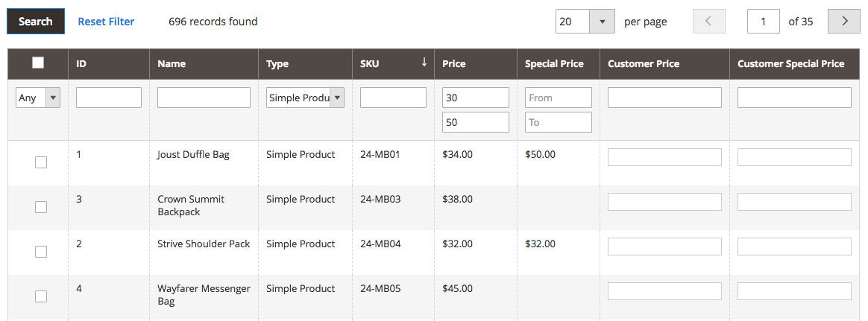Check the Strive Shoulder Pack row checkbox

pos(41,252)
